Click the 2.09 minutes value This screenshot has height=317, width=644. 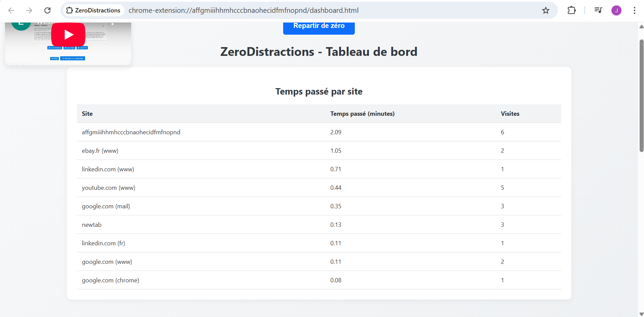point(336,132)
